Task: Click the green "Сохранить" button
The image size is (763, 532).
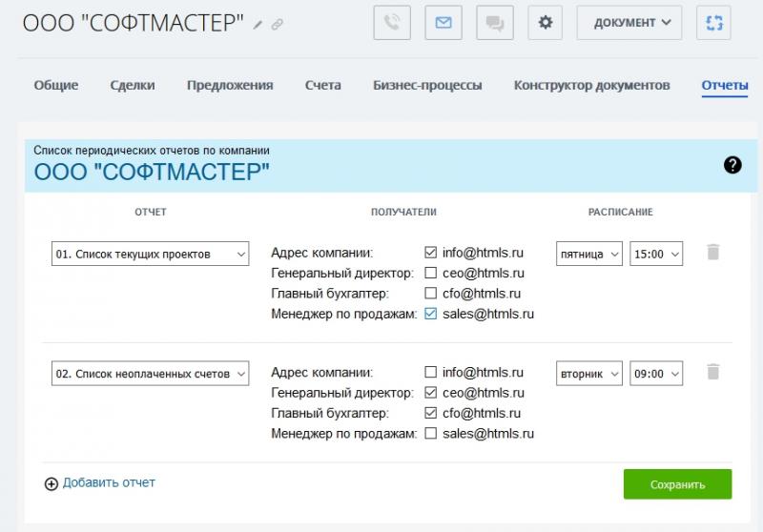Action: coord(677,484)
